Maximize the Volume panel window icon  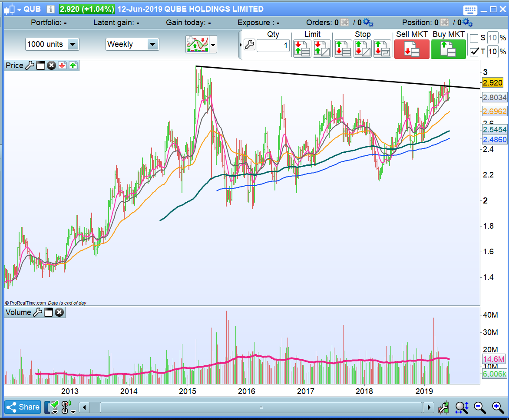point(48,312)
